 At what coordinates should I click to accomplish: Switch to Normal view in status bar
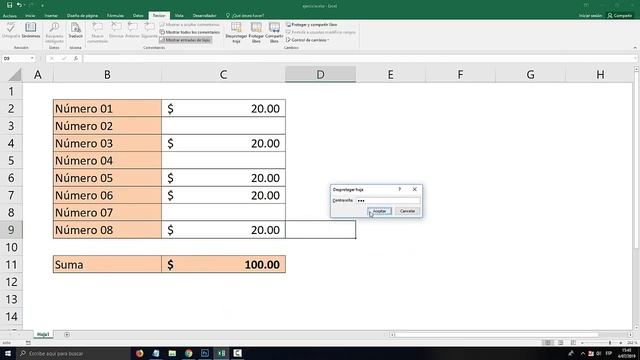pyautogui.click(x=548, y=342)
